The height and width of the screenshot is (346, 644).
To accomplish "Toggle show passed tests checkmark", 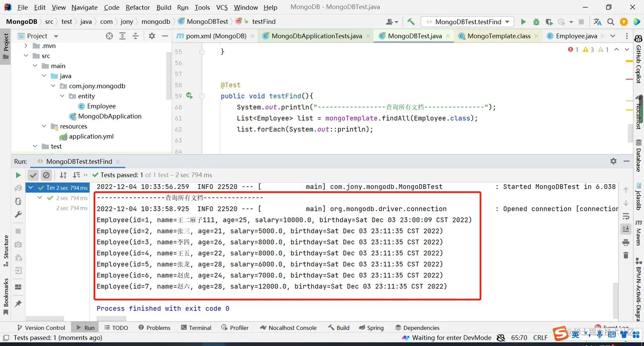I will [x=33, y=175].
